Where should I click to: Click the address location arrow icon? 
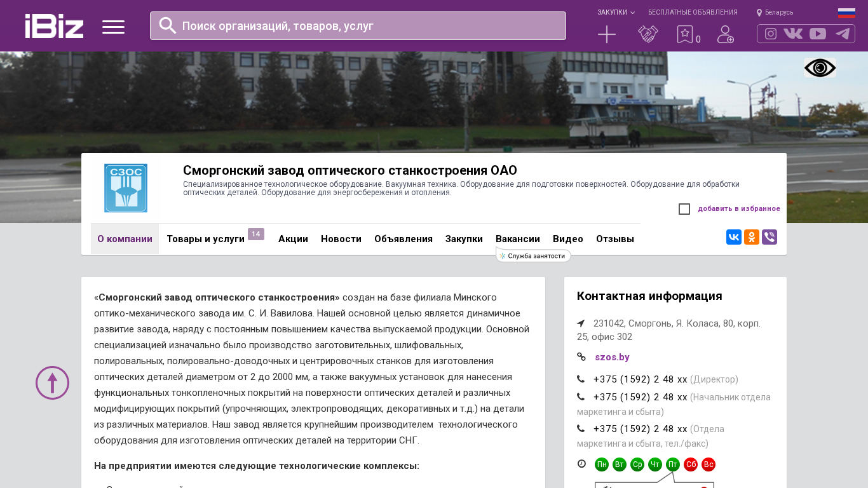pyautogui.click(x=581, y=323)
